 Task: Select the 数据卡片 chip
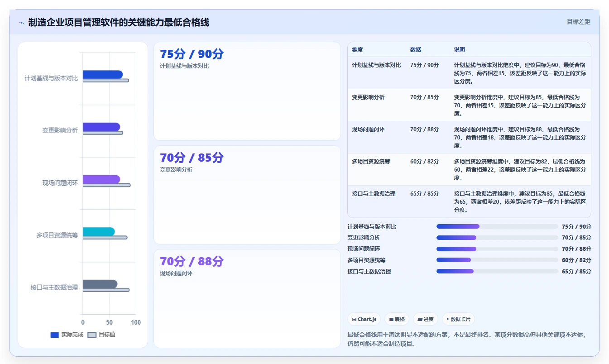click(458, 319)
